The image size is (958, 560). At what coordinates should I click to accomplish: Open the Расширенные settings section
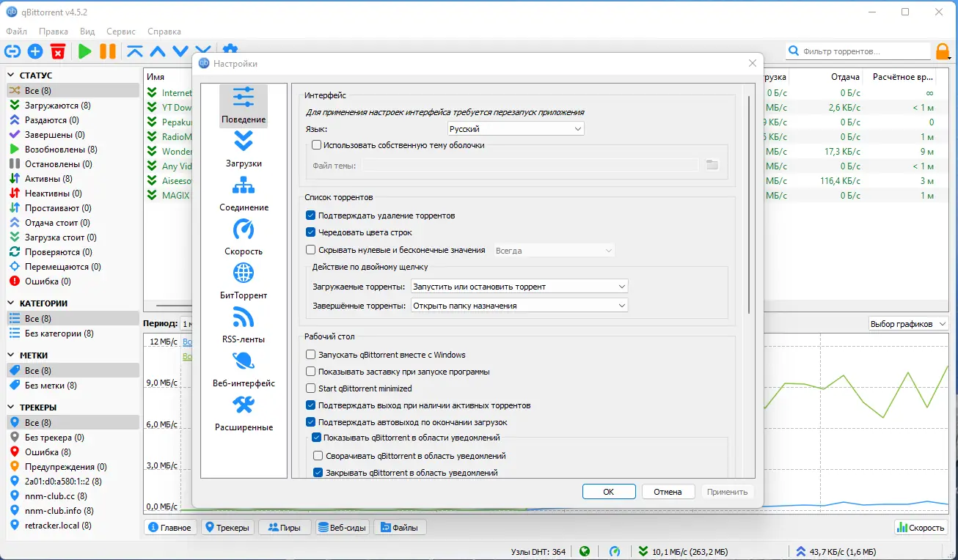[x=244, y=413]
